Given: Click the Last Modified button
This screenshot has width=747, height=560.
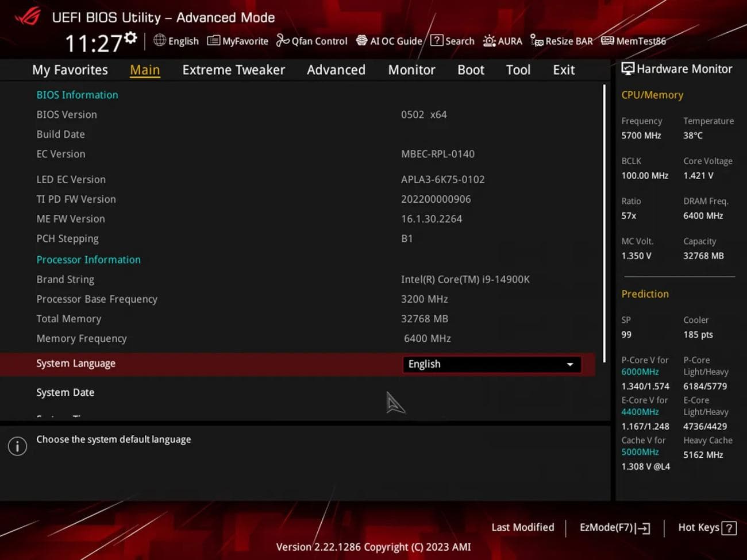Looking at the screenshot, I should coord(522,527).
